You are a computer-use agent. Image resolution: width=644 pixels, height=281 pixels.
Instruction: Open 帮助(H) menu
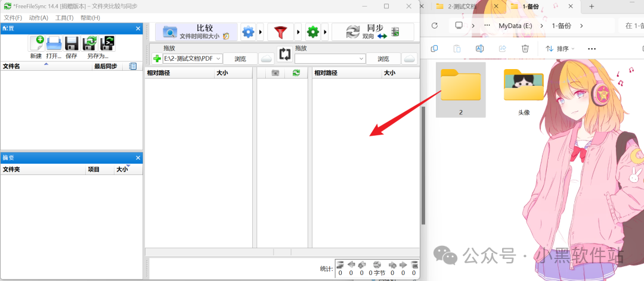[91, 18]
